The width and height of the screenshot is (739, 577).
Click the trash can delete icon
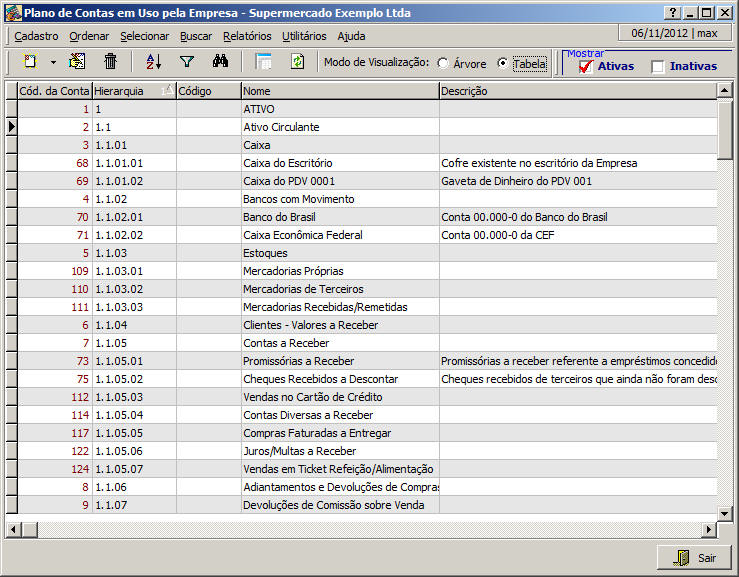click(111, 62)
